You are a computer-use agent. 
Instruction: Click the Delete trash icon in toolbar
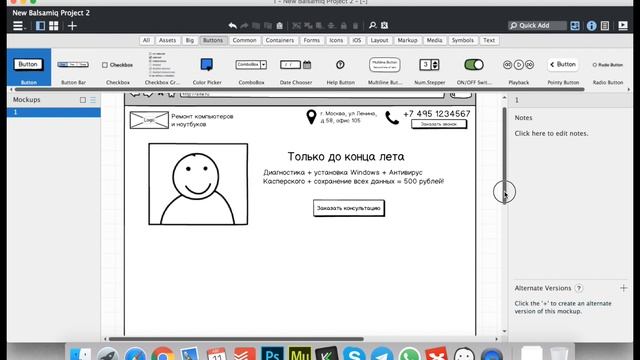356,26
